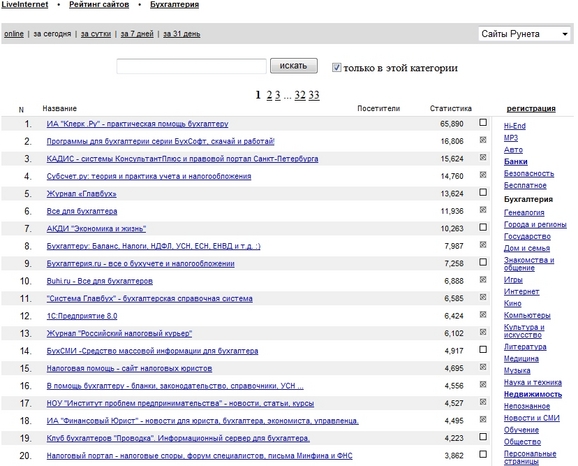Image resolution: width=578 pixels, height=466 pixels.
Task: Open the Банки category link
Action: click(x=516, y=161)
